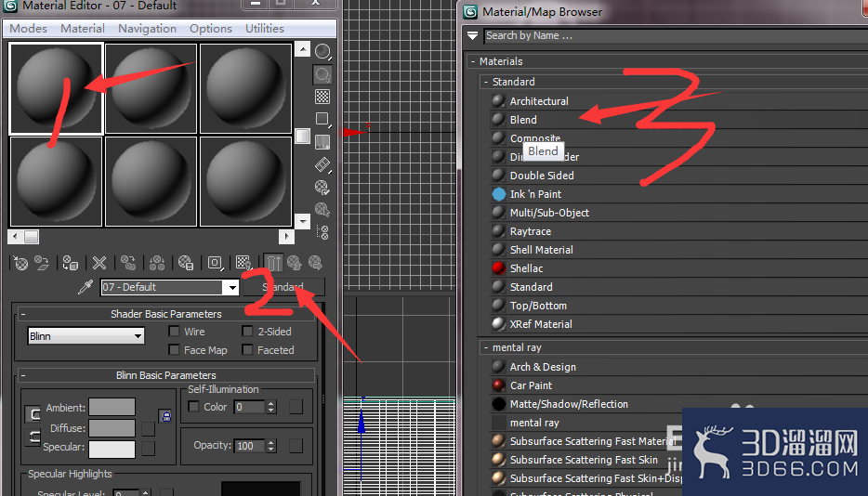
Task: Click the Self-Illumination map button
Action: (296, 407)
